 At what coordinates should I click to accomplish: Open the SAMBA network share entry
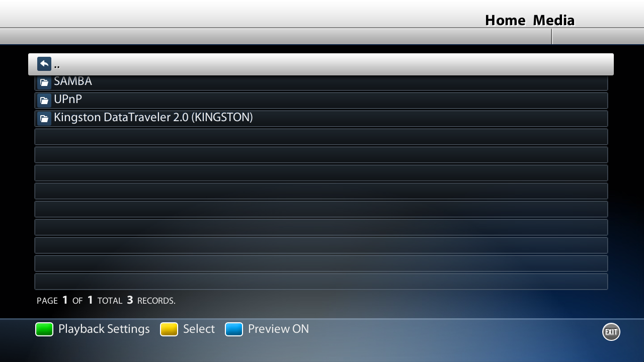coord(321,82)
